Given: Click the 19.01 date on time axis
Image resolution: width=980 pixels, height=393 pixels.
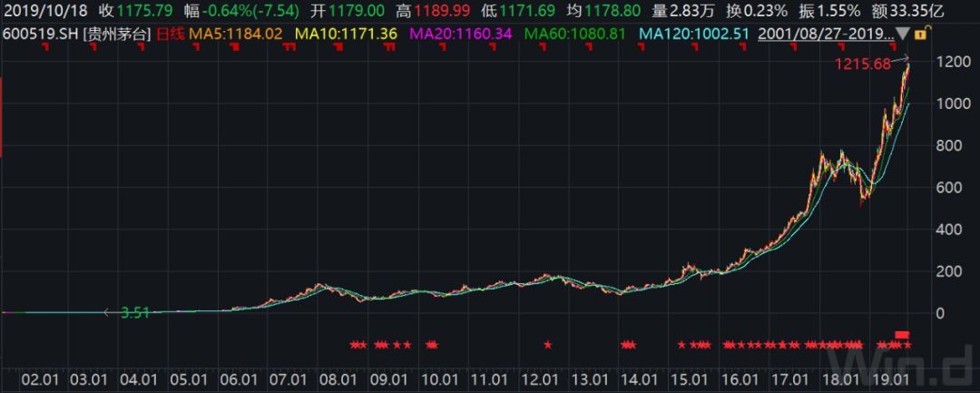Looking at the screenshot, I should (891, 379).
